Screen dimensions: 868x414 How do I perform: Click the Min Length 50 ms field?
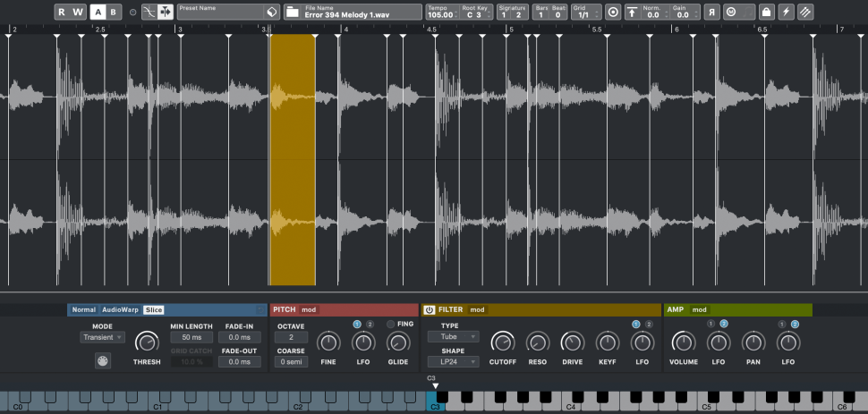pos(191,337)
